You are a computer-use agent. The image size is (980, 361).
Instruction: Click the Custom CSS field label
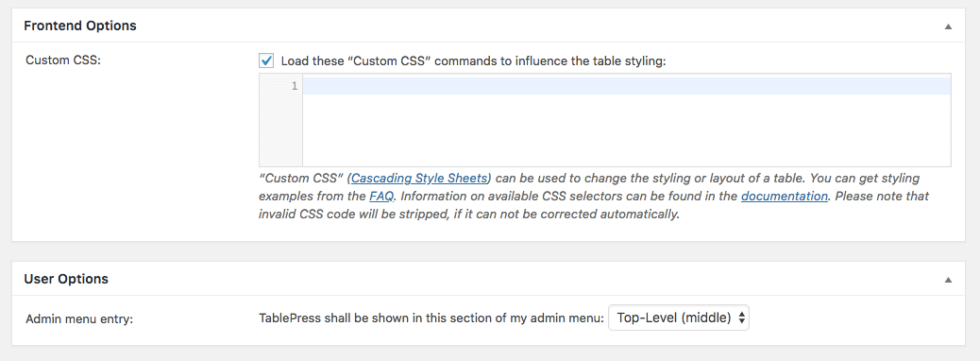coord(63,61)
